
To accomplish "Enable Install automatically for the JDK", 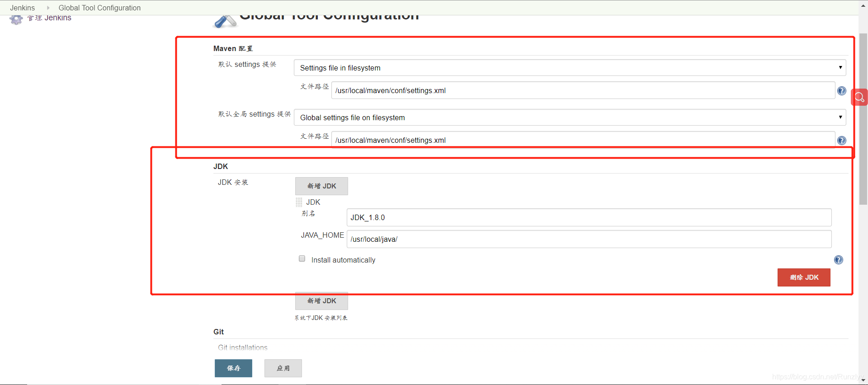I will coord(302,258).
